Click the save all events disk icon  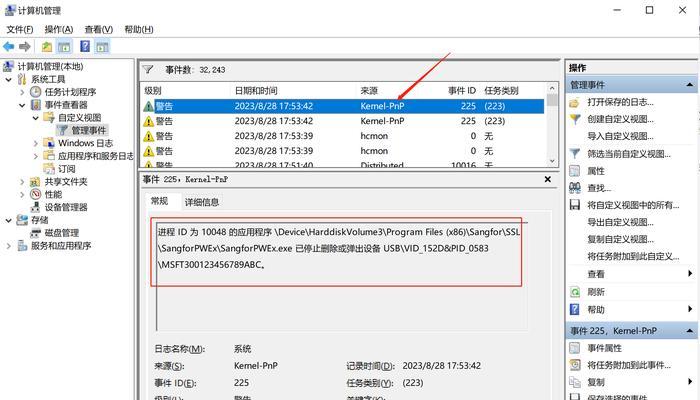(575, 205)
